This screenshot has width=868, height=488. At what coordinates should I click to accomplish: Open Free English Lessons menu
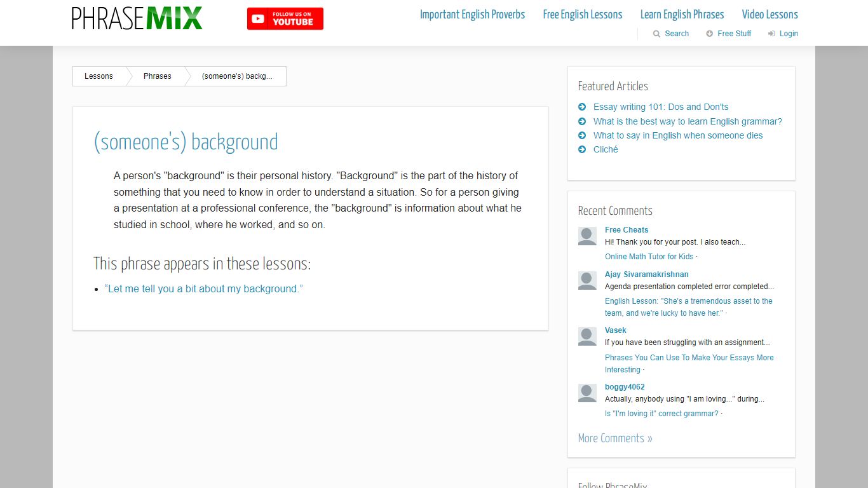point(583,15)
